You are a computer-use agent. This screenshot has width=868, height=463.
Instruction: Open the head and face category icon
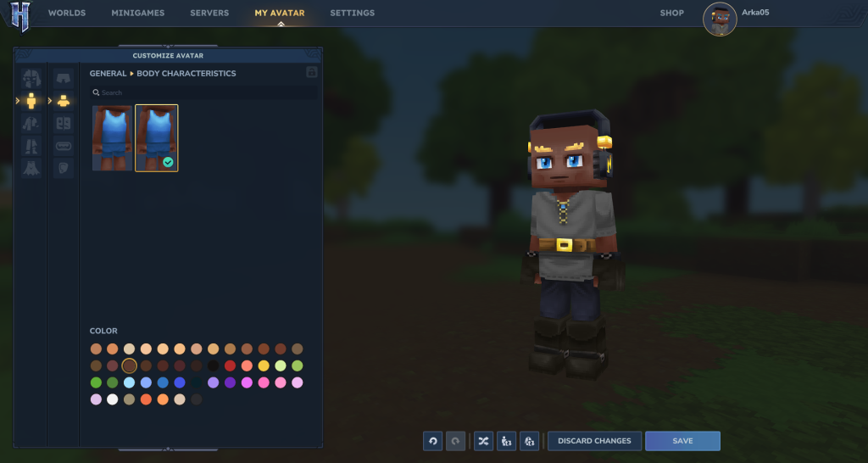point(31,79)
